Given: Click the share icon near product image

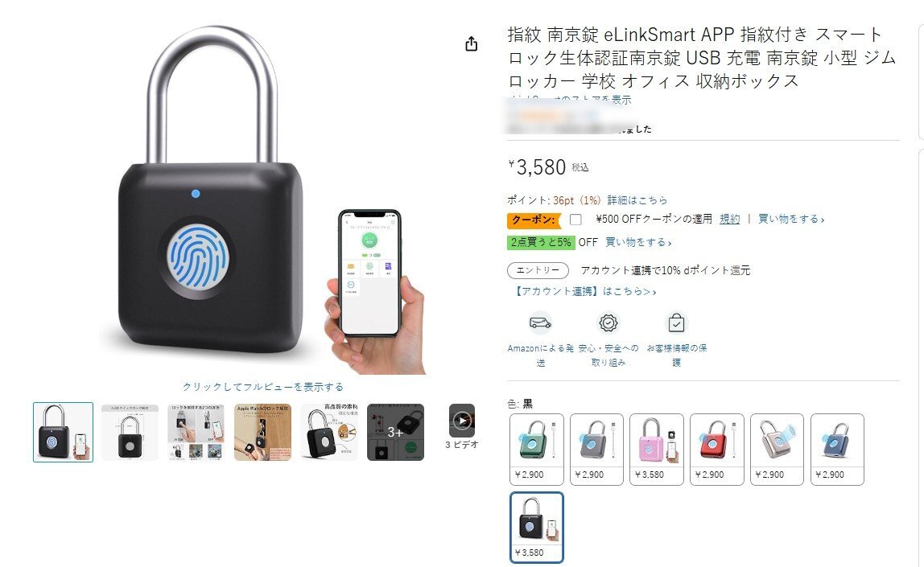Looking at the screenshot, I should coord(472,43).
